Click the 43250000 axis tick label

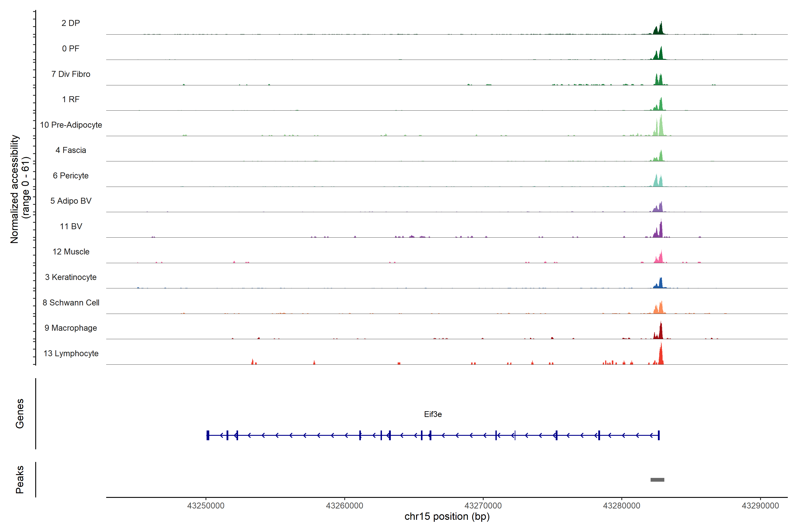[206, 506]
